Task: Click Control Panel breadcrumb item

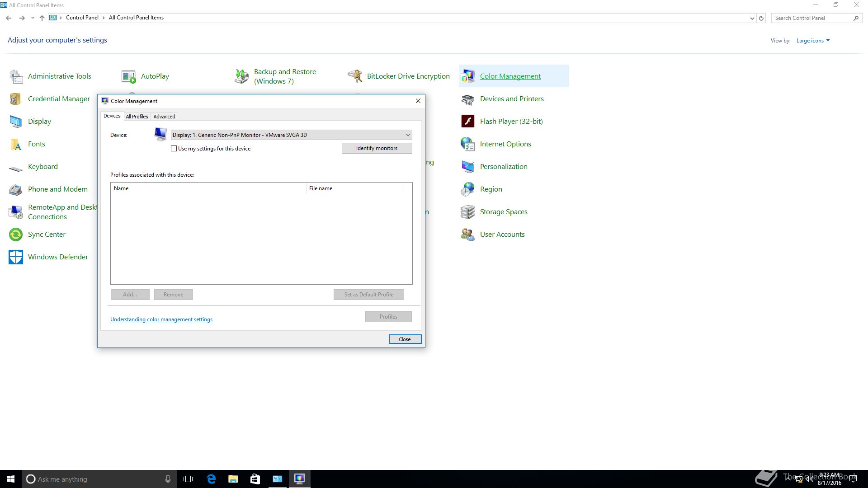Action: (x=82, y=18)
